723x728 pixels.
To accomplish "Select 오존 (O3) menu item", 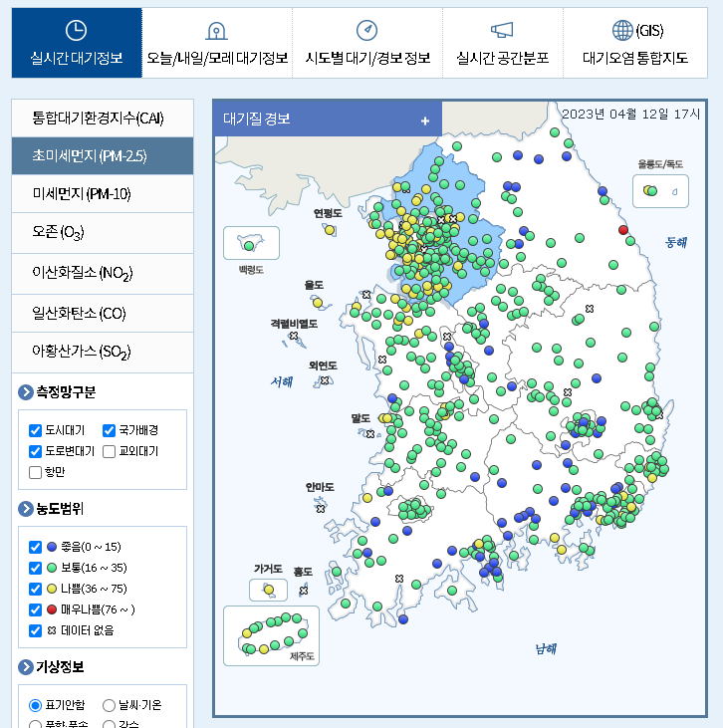I will [x=103, y=233].
